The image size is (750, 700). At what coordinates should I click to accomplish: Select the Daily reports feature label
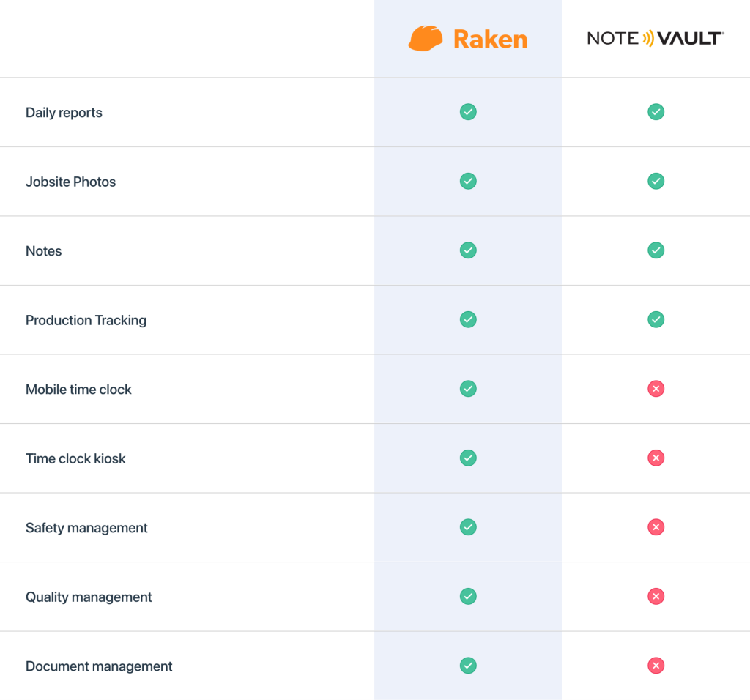coord(64,113)
